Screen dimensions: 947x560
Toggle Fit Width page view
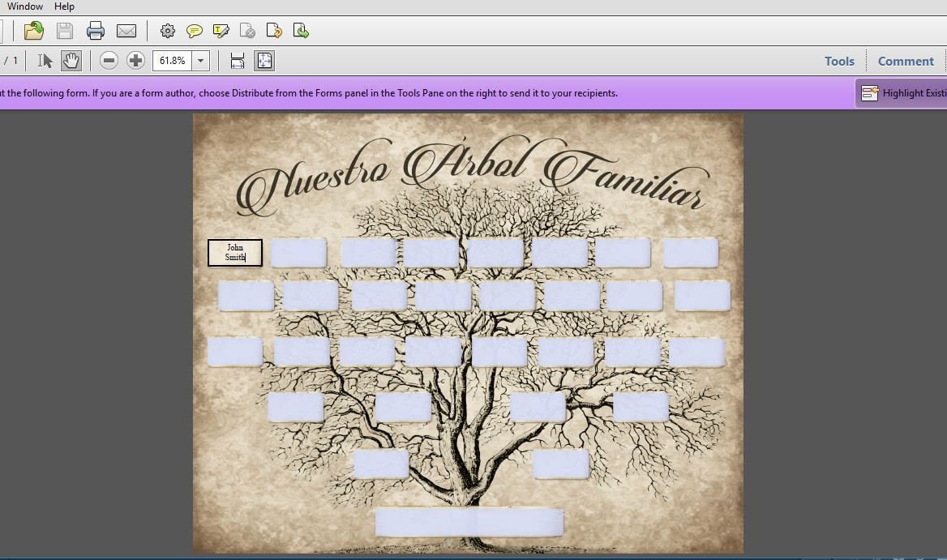click(237, 60)
